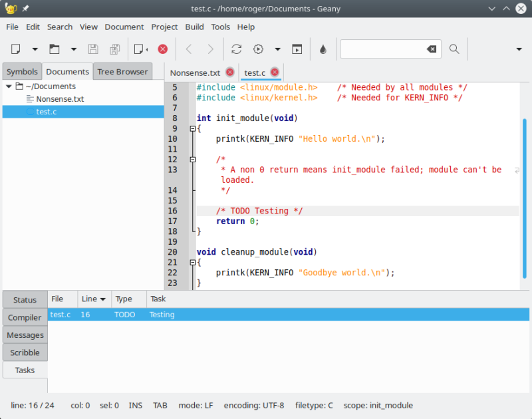Expand the toolbar overflow arrow at right
This screenshot has width=532, height=419.
(519, 49)
